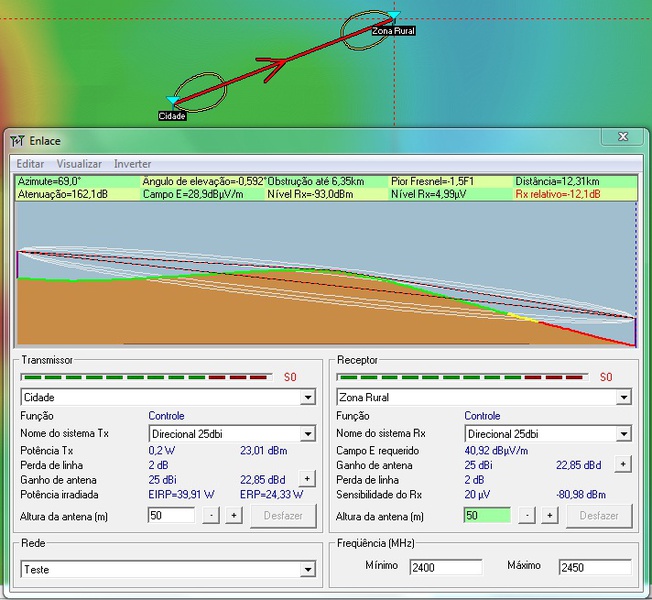652x600 pixels.
Task: Click the Pior Fresnel=-1,5F1 value
Action: pyautogui.click(x=432, y=181)
